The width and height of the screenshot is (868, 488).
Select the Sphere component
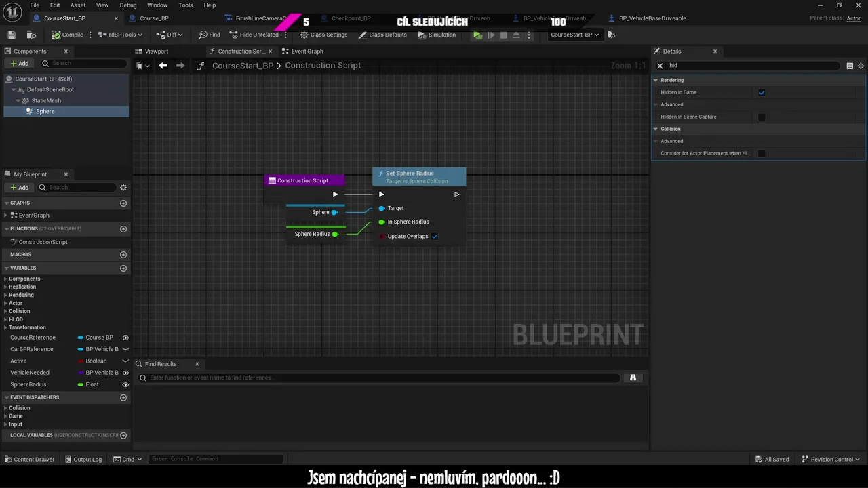click(x=45, y=111)
